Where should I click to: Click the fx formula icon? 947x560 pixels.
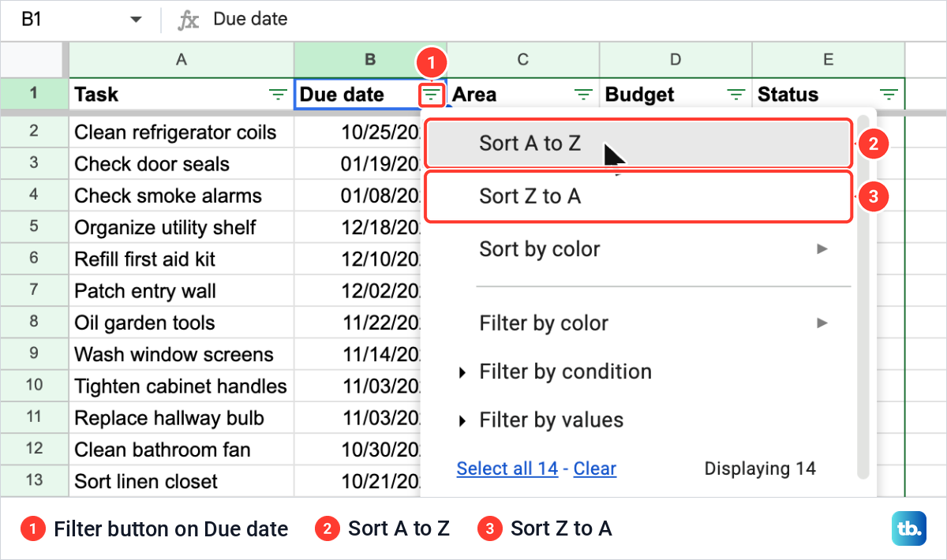coord(188,20)
